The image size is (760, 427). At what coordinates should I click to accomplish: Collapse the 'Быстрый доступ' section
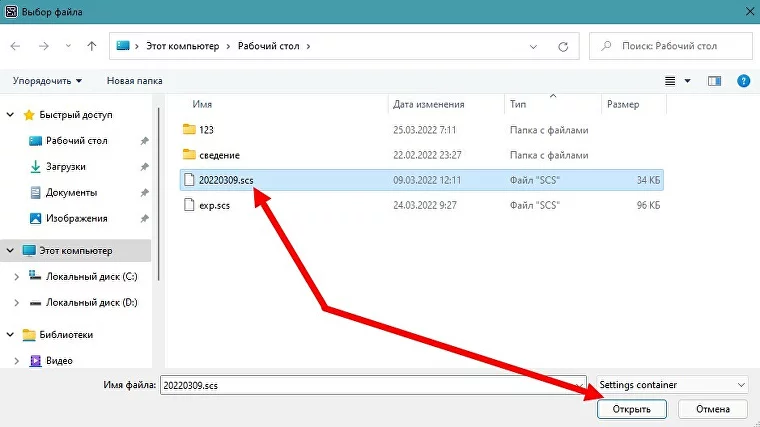(10, 115)
